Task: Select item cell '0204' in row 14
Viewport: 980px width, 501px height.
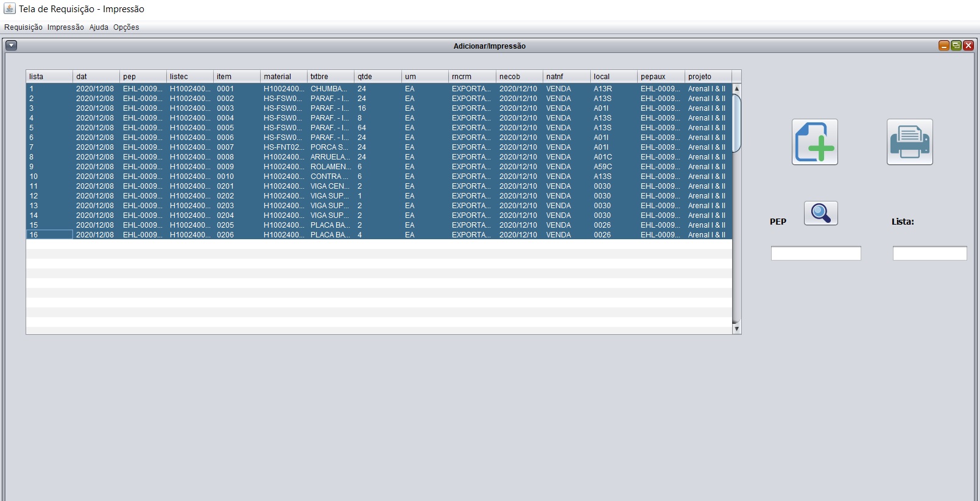Action: (237, 215)
